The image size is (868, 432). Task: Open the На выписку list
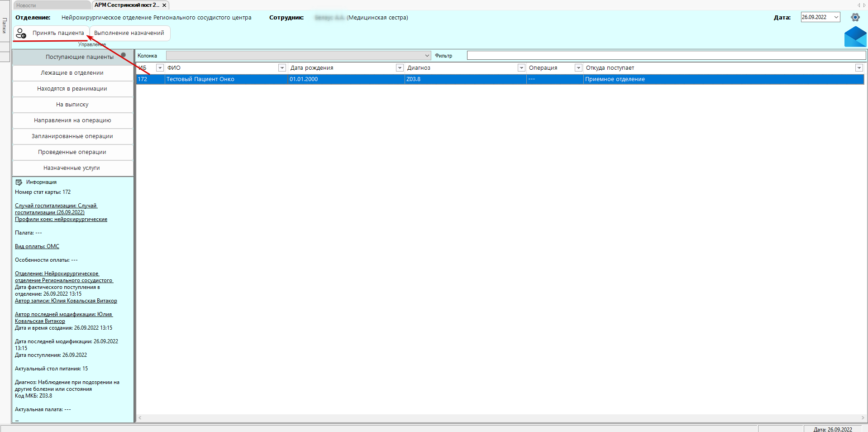(73, 105)
